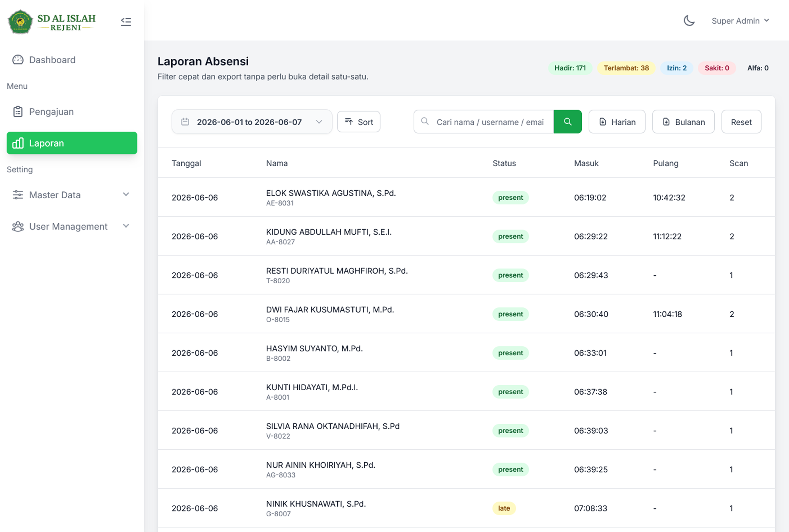789x532 pixels.
Task: Select the Laporan menu item
Action: click(x=72, y=143)
